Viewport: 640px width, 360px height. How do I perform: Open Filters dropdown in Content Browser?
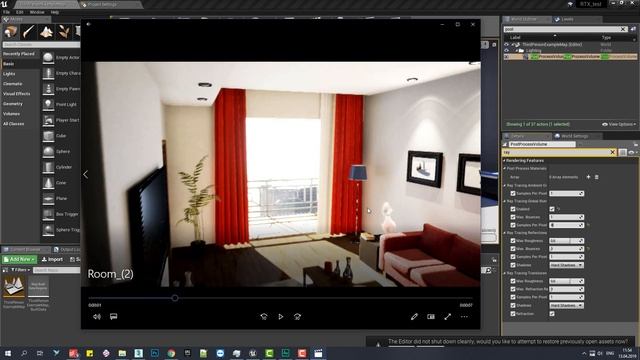point(20,270)
